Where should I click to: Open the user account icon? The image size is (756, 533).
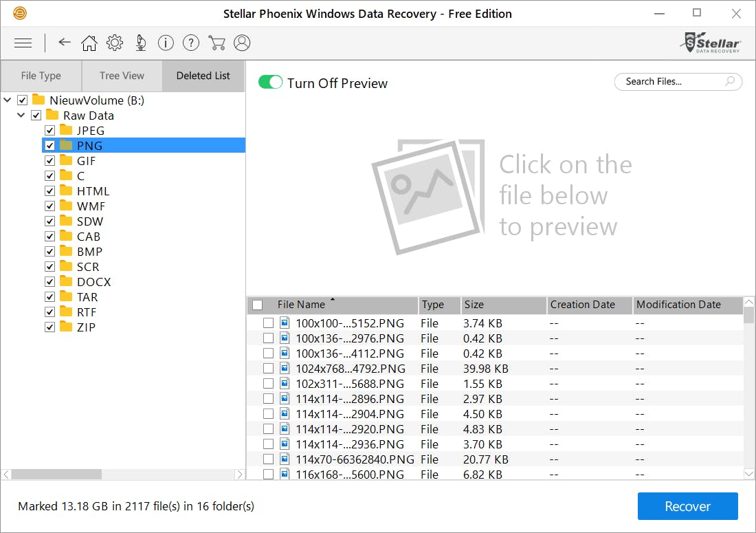click(x=242, y=43)
